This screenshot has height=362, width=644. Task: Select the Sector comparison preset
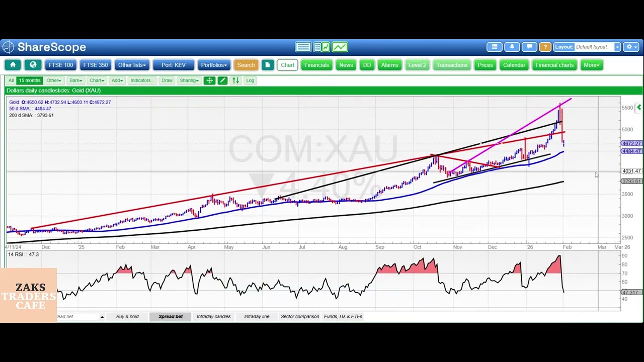(300, 317)
